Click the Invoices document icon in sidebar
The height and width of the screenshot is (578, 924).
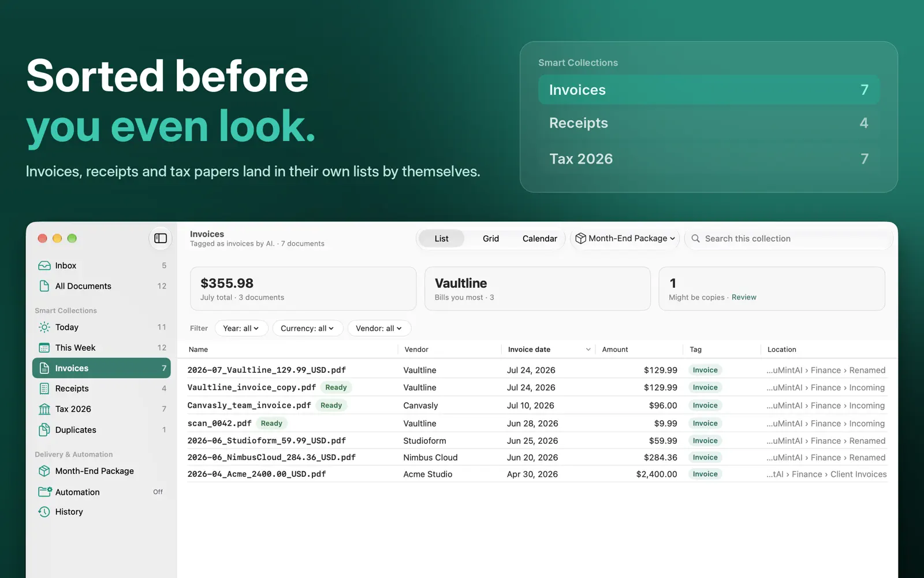[44, 368]
